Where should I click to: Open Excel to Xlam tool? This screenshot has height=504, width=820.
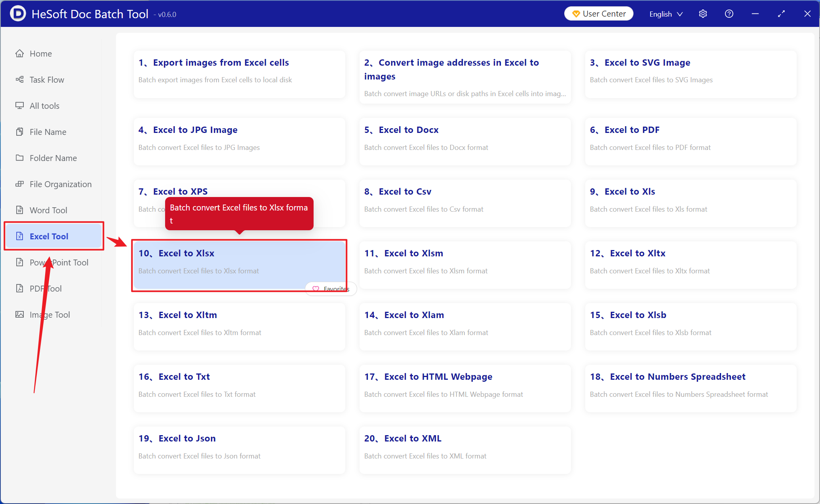click(465, 326)
